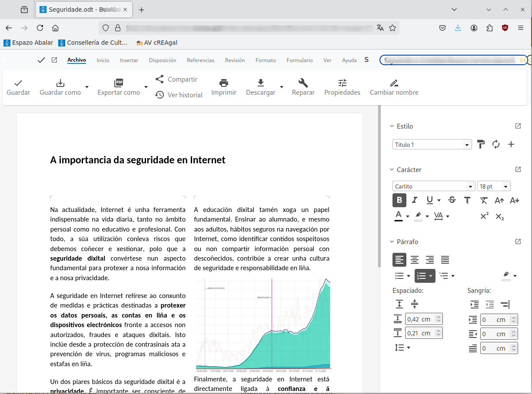Image resolution: width=532 pixels, height=394 pixels.
Task: Align paragraph right
Action: (x=430, y=260)
